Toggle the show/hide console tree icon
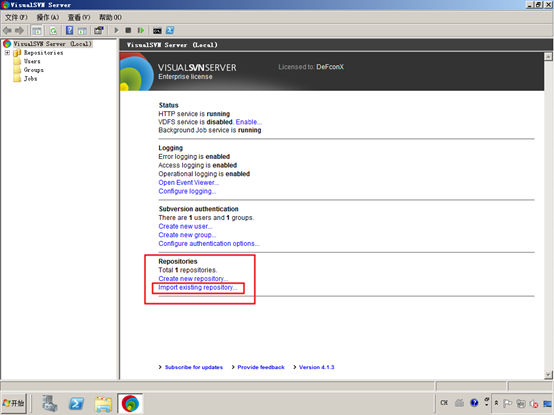The height and width of the screenshot is (415, 554). (36, 30)
